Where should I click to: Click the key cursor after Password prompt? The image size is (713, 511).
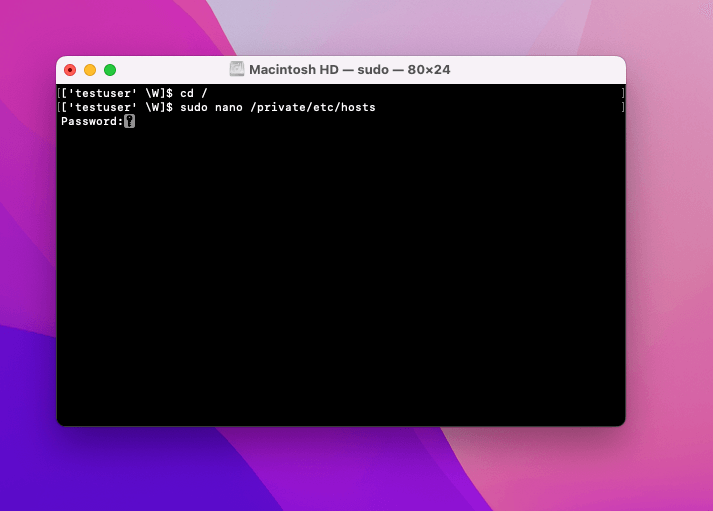point(129,121)
